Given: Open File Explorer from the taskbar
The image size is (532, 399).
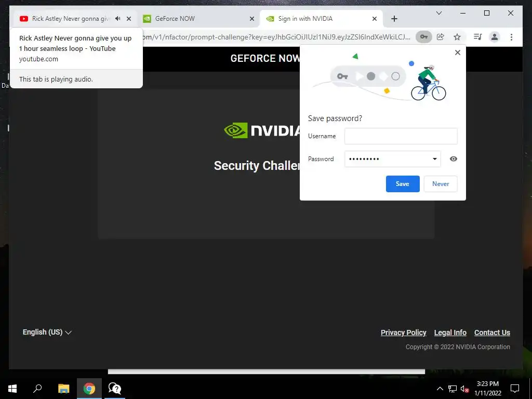Looking at the screenshot, I should point(63,389).
